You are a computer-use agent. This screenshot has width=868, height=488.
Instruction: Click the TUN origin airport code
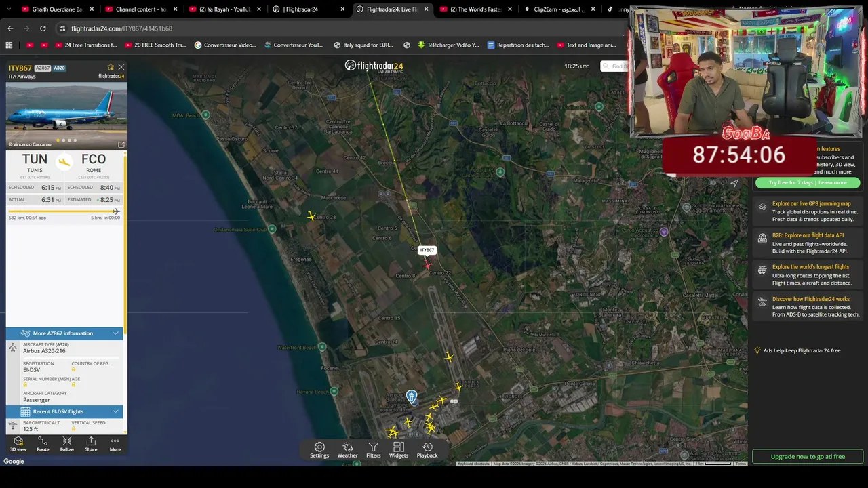[35, 159]
